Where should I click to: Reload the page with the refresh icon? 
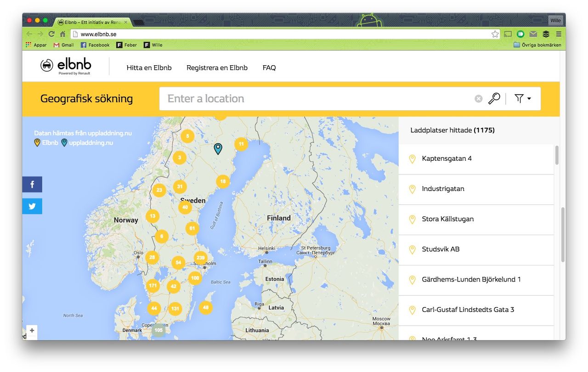click(51, 34)
